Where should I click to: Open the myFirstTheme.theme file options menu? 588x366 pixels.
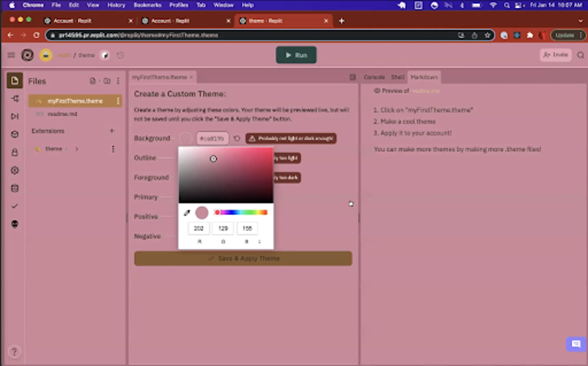click(118, 101)
